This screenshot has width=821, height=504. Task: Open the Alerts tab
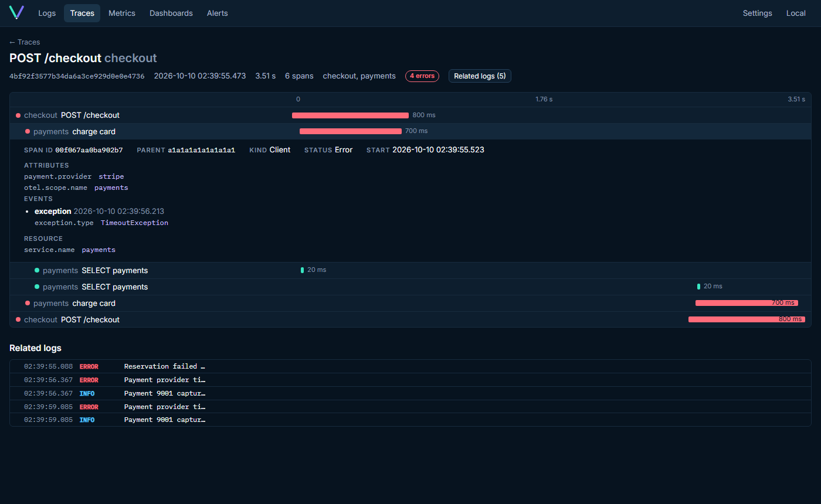pos(218,13)
